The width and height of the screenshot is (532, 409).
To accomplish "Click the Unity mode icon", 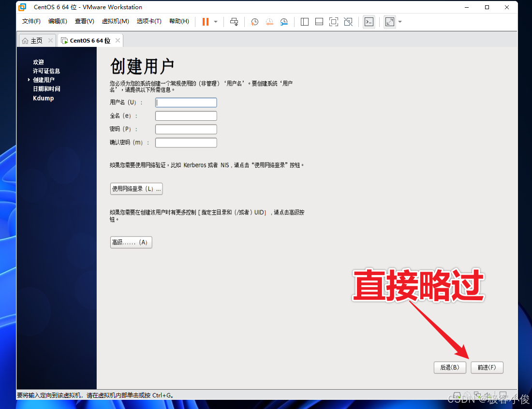I will pos(348,22).
